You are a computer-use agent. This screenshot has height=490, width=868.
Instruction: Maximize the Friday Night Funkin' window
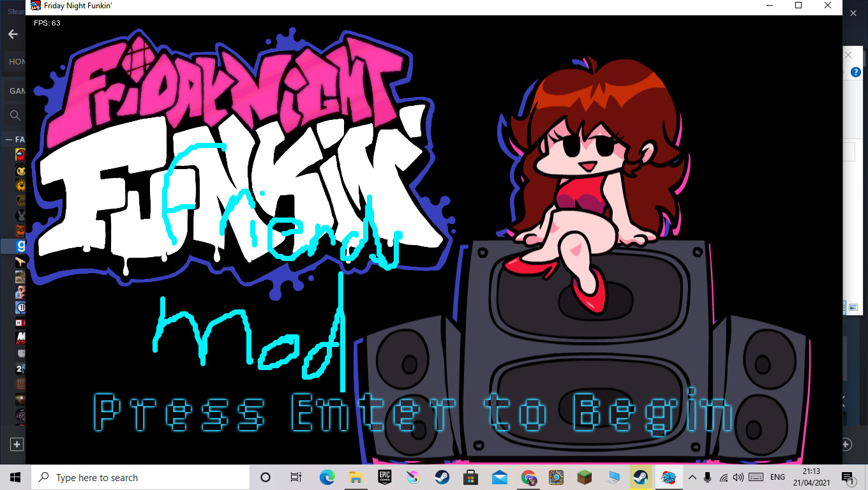798,6
